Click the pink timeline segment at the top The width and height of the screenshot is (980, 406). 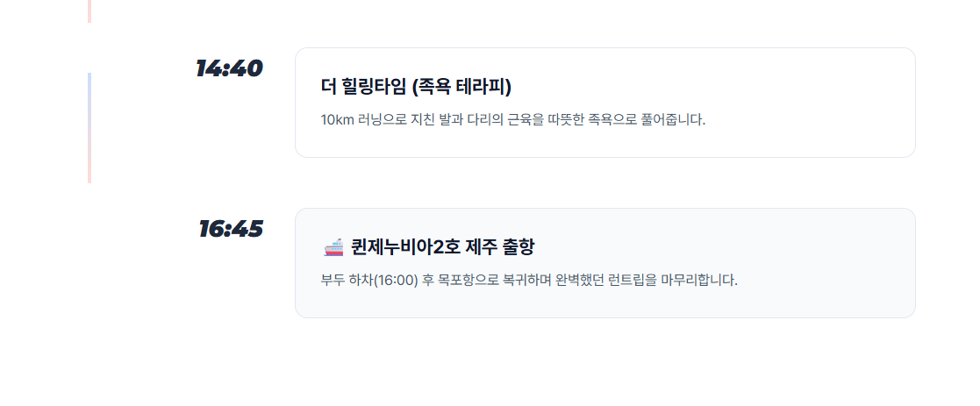(89, 11)
